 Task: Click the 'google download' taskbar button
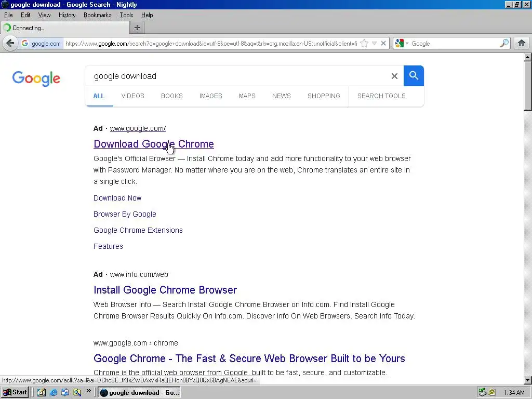tap(139, 393)
